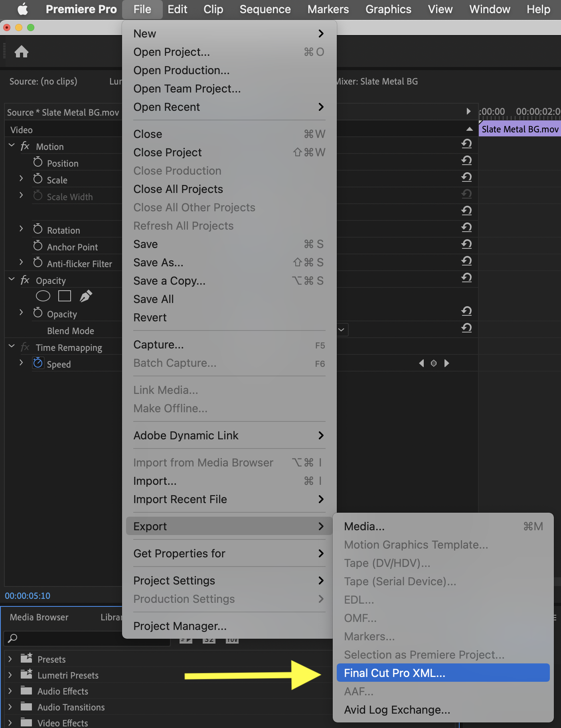Expand the Lumetri Presets folder
561x728 pixels.
(10, 675)
